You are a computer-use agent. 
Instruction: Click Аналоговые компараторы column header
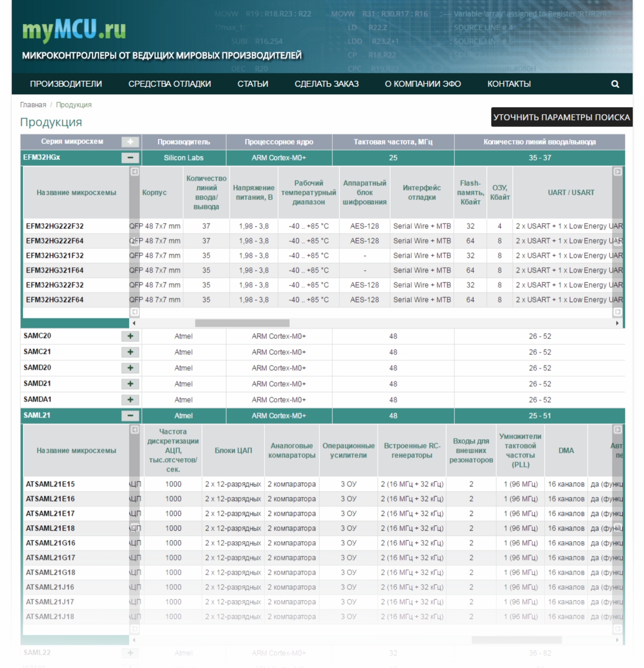(292, 450)
